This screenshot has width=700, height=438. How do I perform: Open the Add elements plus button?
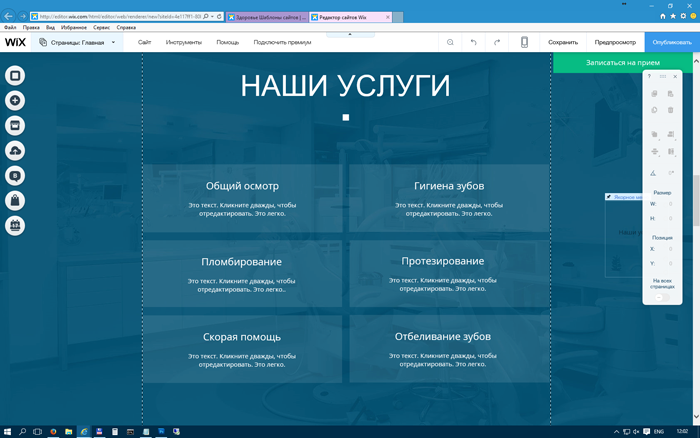click(x=15, y=100)
